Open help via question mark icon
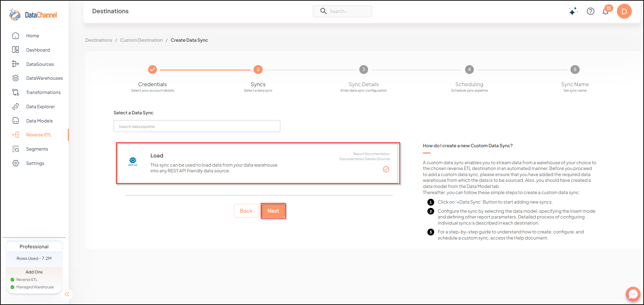 click(590, 11)
